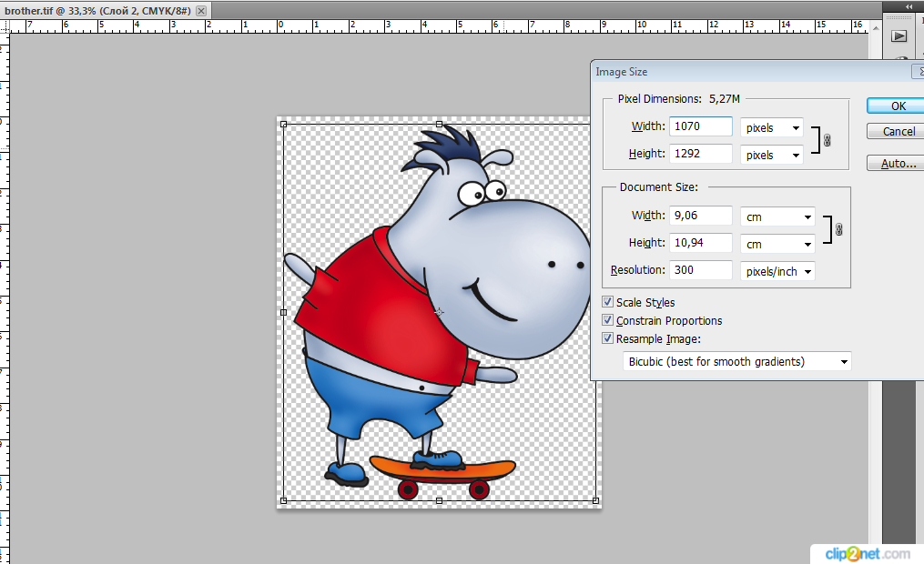Toggle the Resample Image checkbox
This screenshot has height=564, width=924.
608,338
